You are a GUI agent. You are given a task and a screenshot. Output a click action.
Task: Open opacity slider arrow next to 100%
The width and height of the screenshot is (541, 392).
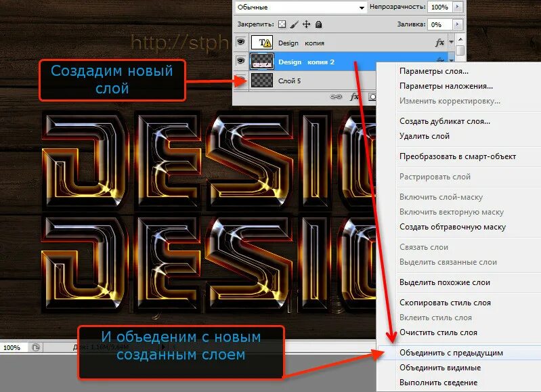458,7
